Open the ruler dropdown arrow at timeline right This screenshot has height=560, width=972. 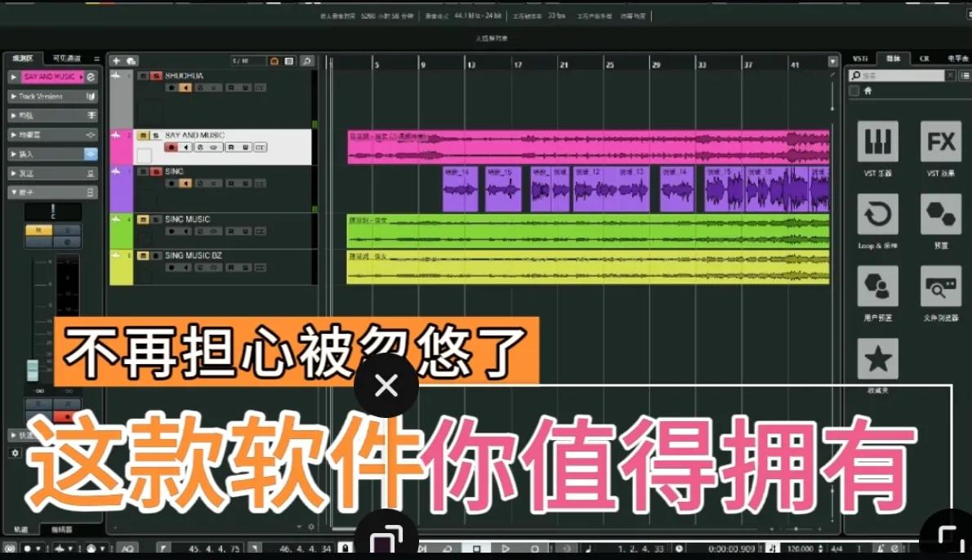pos(832,61)
